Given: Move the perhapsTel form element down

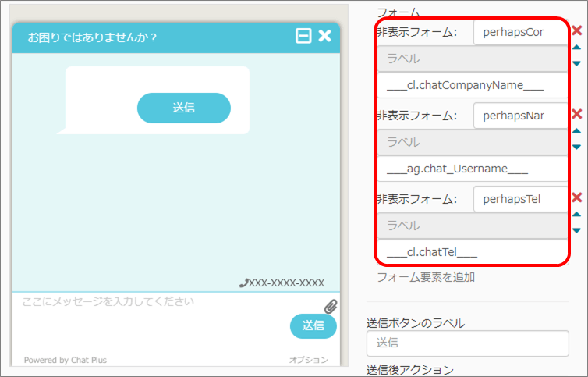Looking at the screenshot, I should pyautogui.click(x=577, y=230).
